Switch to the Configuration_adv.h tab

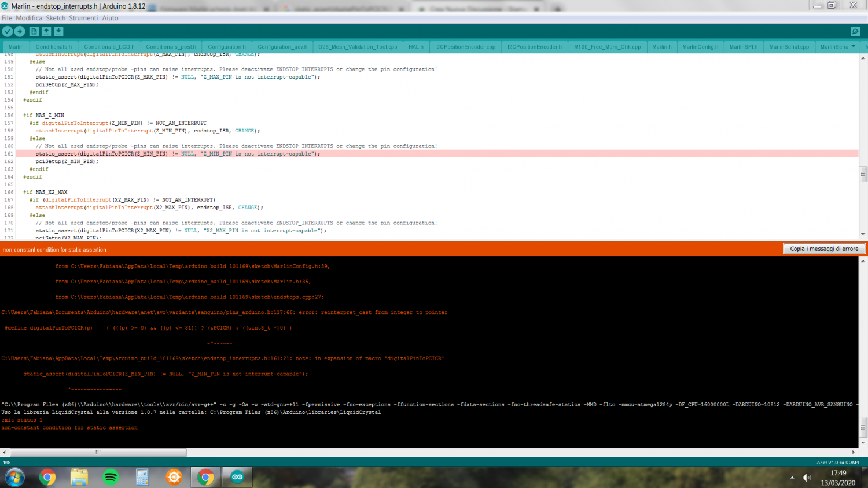pos(282,47)
